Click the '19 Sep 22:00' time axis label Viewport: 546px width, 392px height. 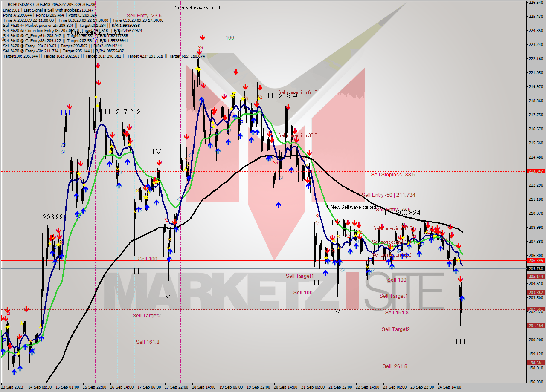[x=258, y=388]
